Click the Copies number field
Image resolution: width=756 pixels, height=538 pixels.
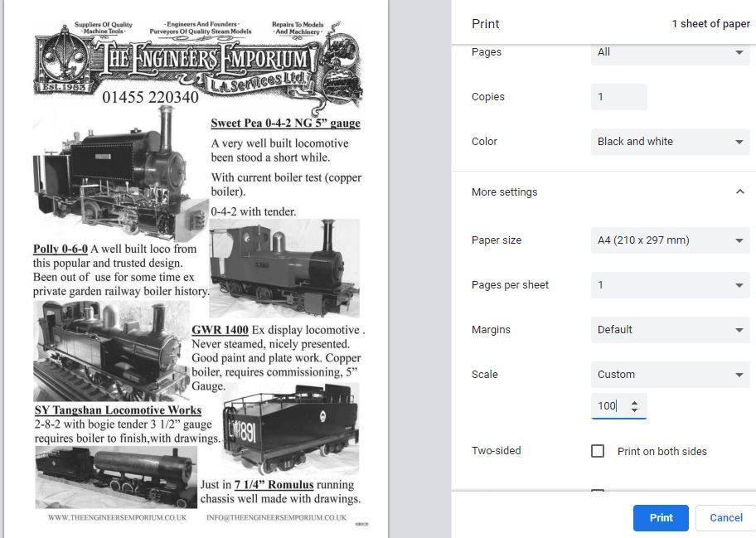(618, 97)
